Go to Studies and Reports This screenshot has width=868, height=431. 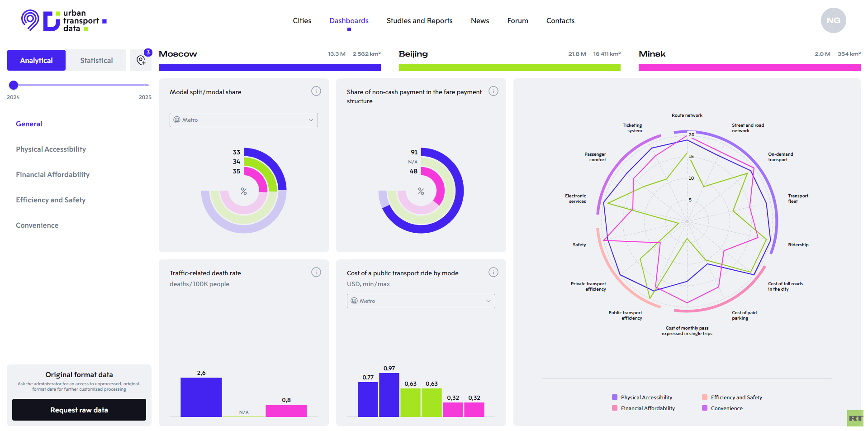[x=419, y=21]
